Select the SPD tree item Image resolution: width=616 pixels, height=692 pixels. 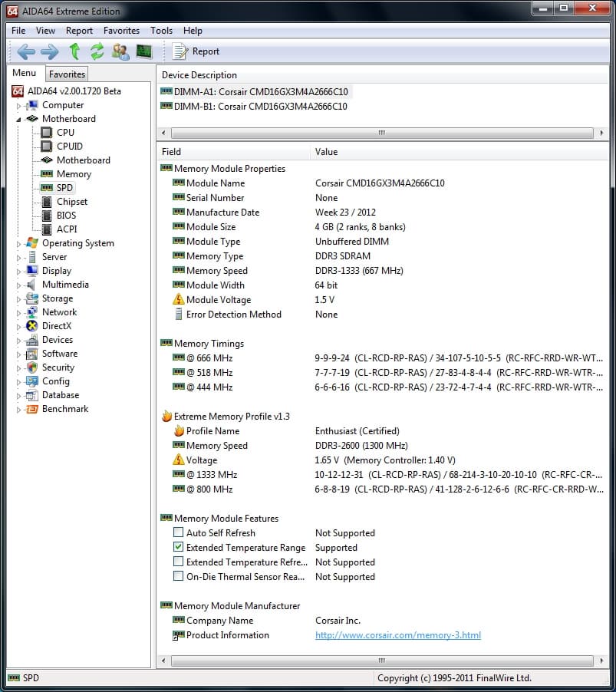64,187
